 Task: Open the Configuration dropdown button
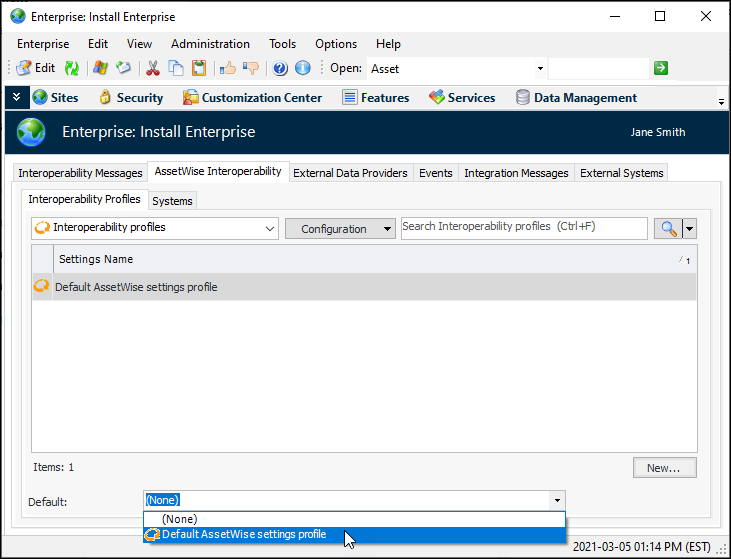340,228
